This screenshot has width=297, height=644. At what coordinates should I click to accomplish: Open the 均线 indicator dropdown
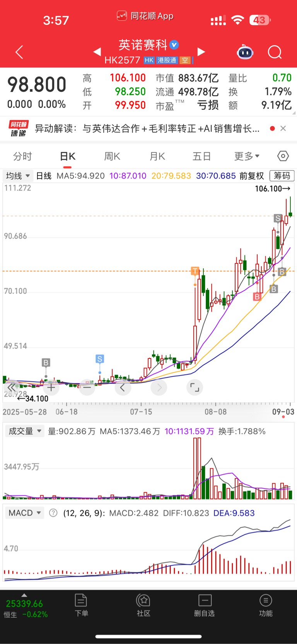(x=18, y=176)
